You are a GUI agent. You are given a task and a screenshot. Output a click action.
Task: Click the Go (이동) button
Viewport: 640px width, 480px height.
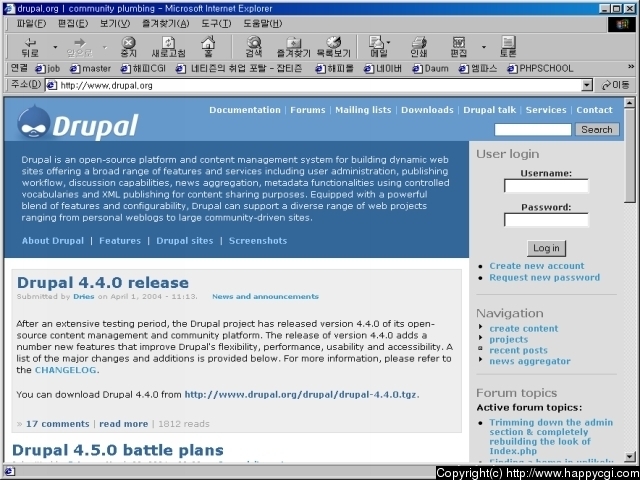(x=616, y=85)
